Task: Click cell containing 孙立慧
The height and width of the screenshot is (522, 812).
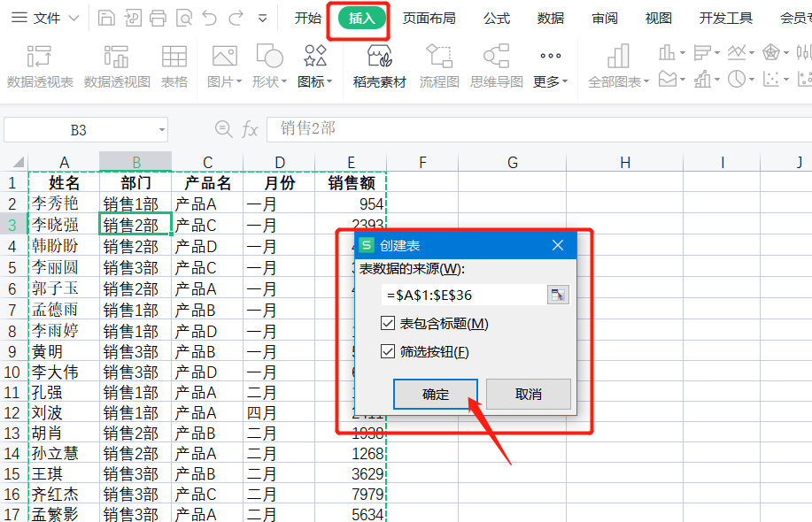Action: coord(64,454)
